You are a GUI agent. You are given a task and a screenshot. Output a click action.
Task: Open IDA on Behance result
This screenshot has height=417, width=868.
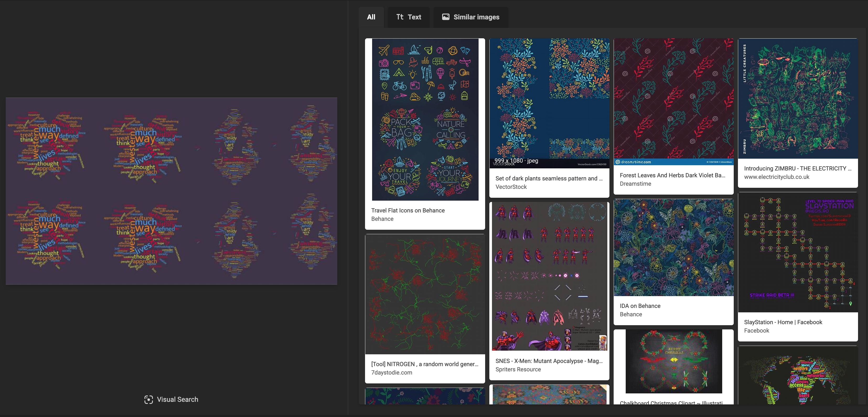[x=640, y=306]
